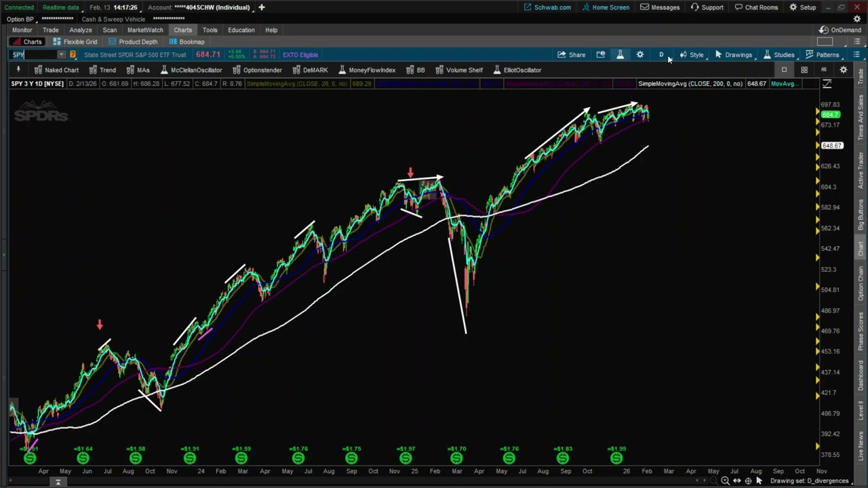Switch to the Analyze tab

(80, 30)
